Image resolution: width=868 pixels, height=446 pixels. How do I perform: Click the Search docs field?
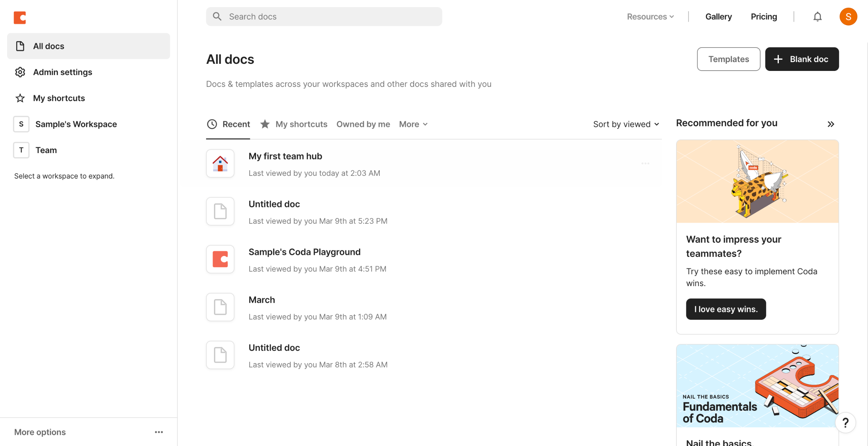tap(324, 17)
